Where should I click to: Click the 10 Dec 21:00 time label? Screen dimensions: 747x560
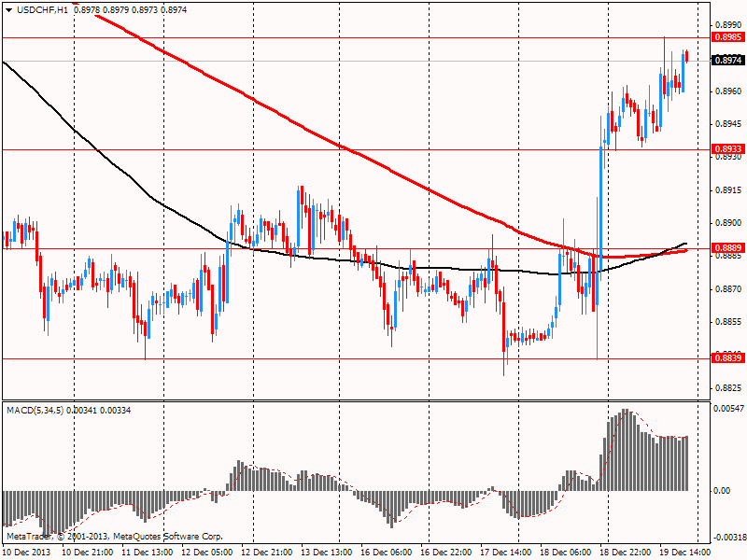[88, 553]
